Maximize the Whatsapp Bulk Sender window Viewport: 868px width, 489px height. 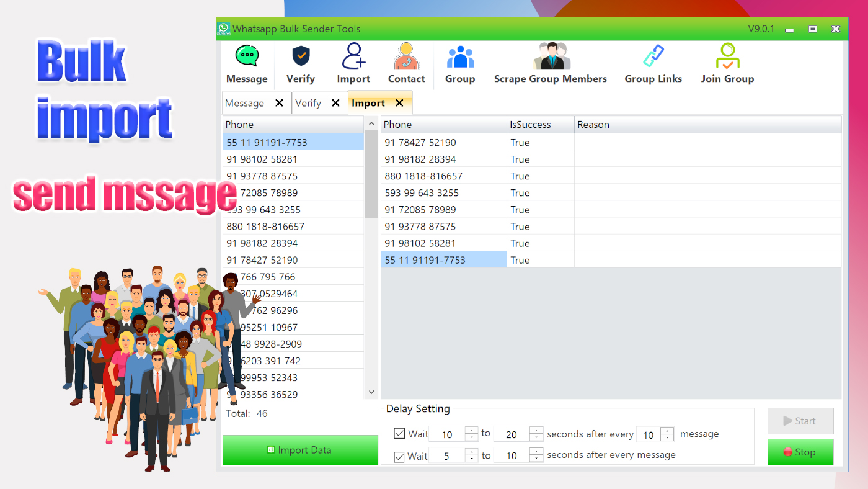coord(812,29)
